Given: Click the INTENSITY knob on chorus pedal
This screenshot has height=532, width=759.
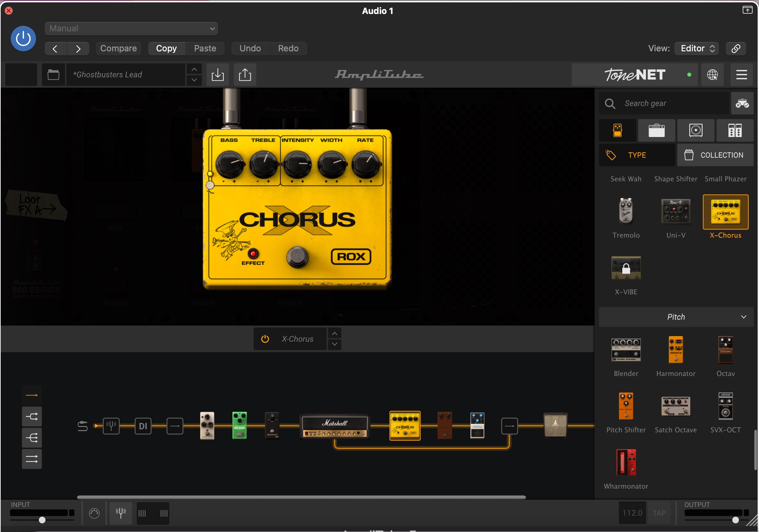Looking at the screenshot, I should tap(297, 164).
